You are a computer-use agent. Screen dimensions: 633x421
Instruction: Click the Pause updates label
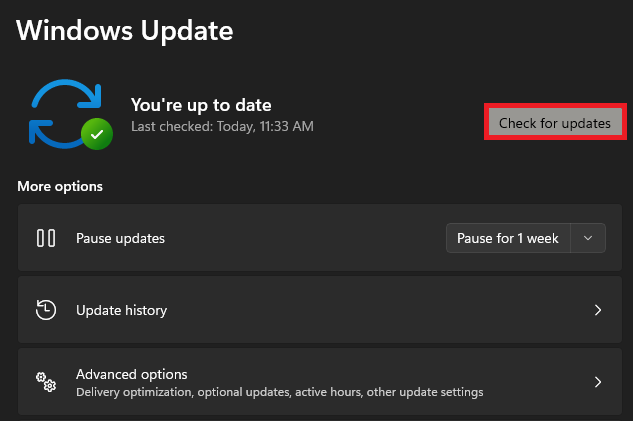(x=120, y=238)
